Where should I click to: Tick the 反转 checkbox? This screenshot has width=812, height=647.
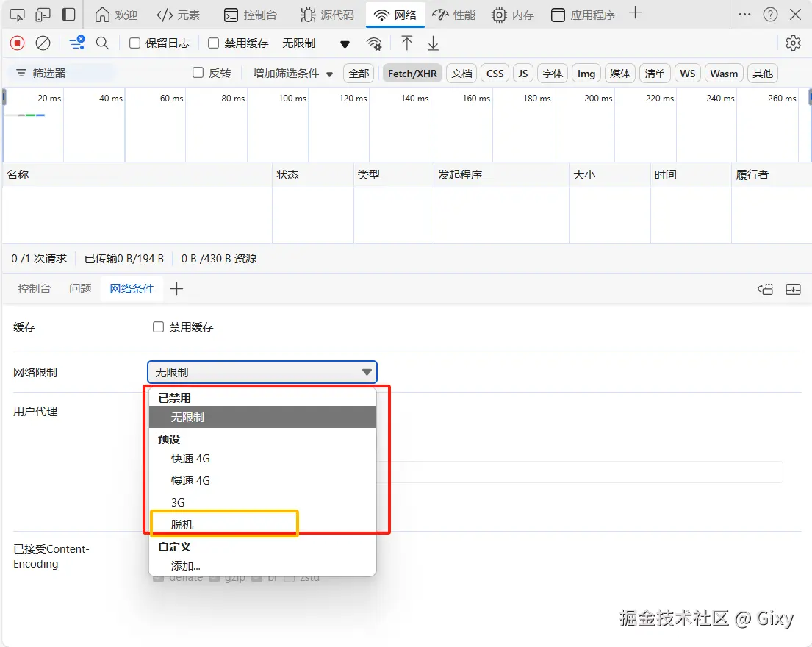point(198,73)
